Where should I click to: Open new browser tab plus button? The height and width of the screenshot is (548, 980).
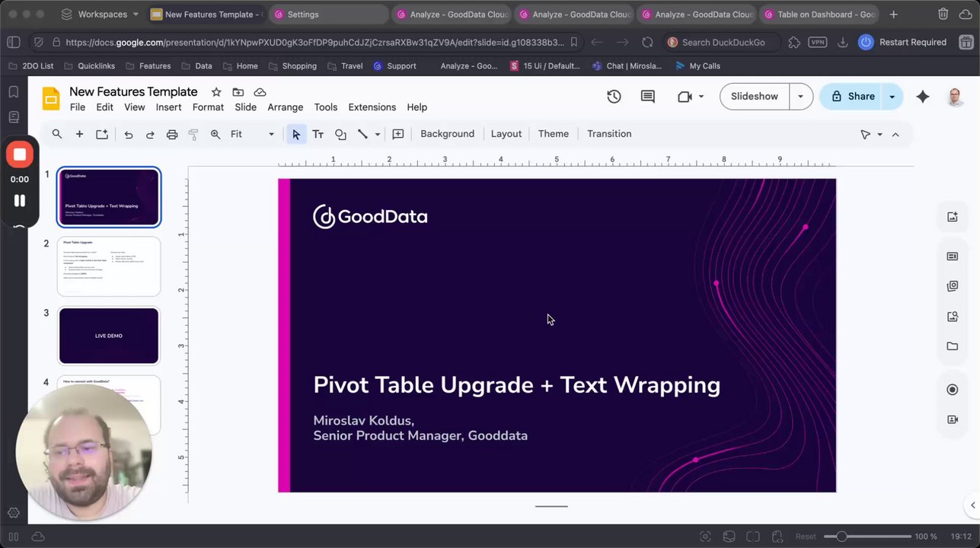(893, 14)
